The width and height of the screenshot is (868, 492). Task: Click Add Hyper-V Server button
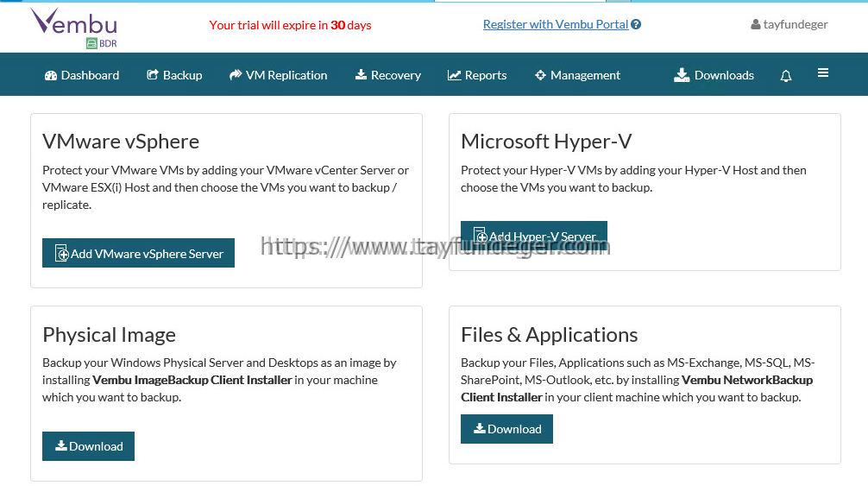[x=533, y=236]
